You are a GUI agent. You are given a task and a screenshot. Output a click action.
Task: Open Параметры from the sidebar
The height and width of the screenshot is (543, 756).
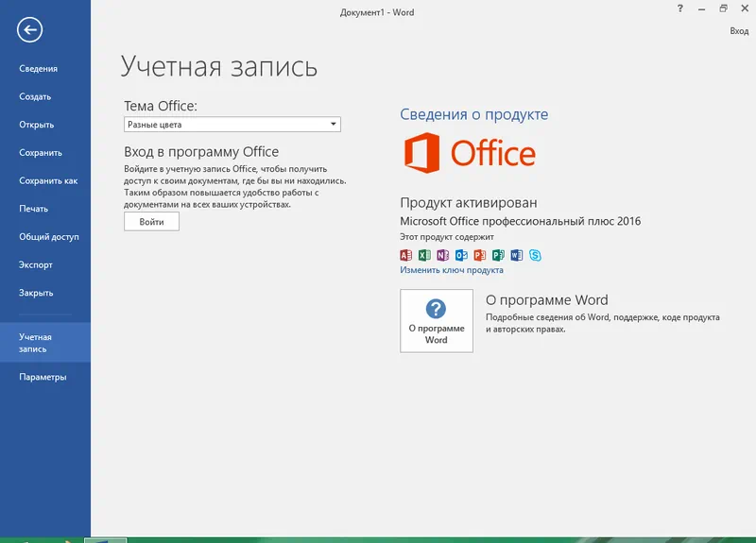point(43,377)
